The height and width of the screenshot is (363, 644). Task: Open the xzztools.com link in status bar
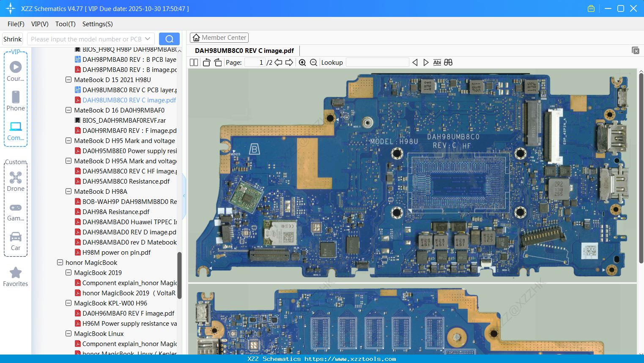(350, 359)
